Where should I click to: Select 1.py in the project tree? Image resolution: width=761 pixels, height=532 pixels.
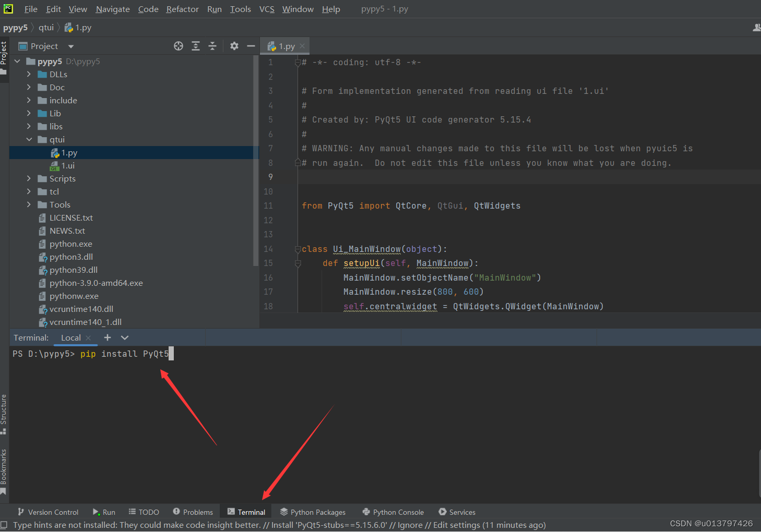coord(134,152)
